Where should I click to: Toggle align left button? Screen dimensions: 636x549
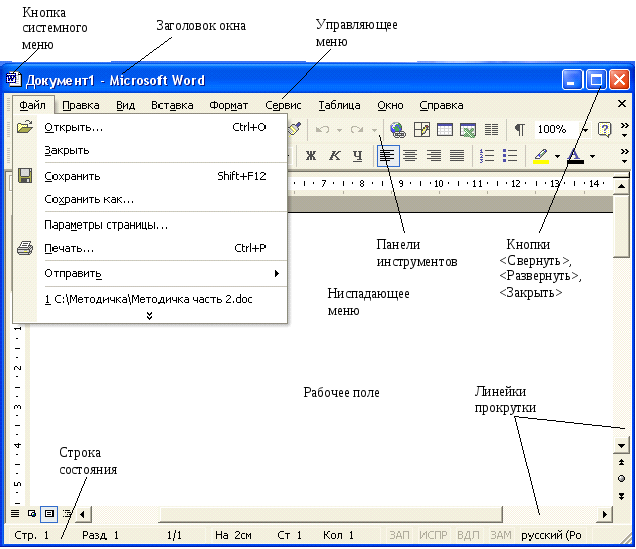click(x=388, y=156)
